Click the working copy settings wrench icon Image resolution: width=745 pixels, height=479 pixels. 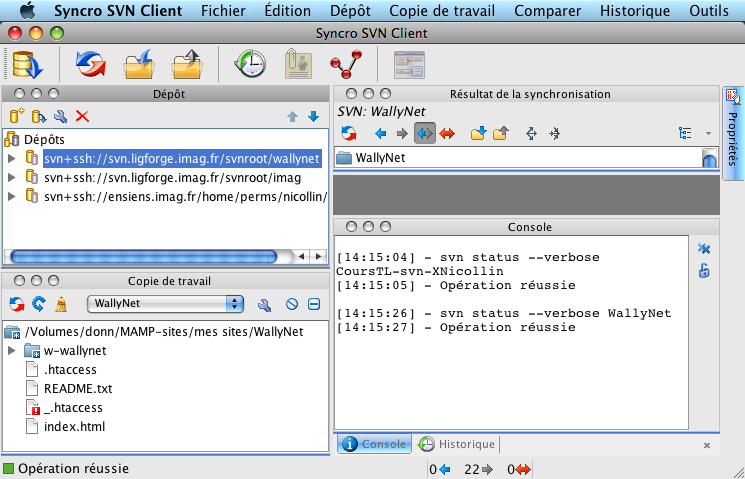click(x=265, y=305)
